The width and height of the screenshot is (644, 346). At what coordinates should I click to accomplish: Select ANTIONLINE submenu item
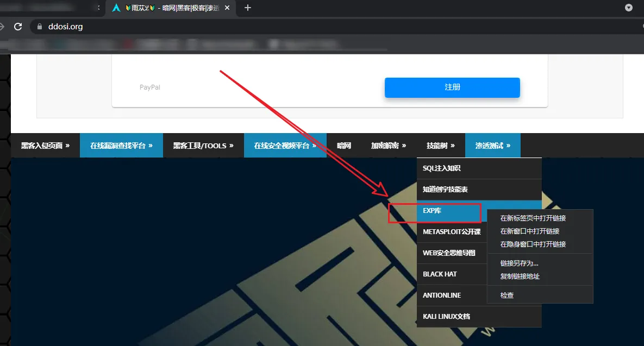[452, 295]
